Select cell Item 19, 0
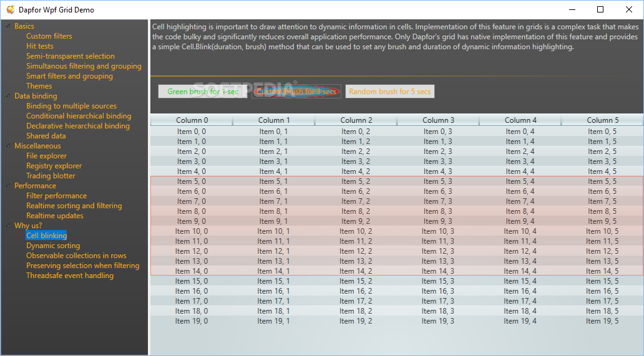 click(192, 320)
